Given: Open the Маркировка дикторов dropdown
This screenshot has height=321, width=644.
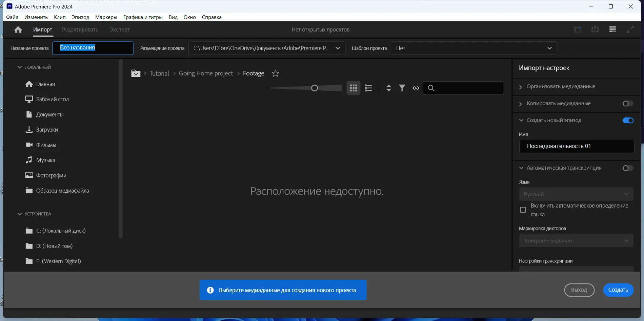Looking at the screenshot, I should (576, 240).
